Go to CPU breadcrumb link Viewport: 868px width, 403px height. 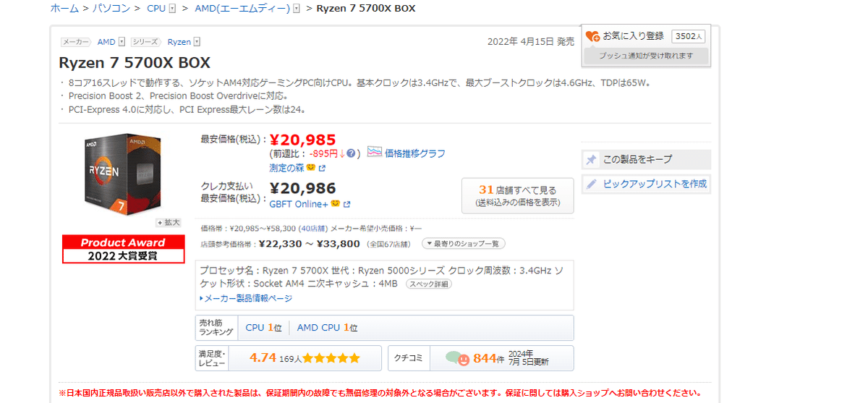point(156,8)
